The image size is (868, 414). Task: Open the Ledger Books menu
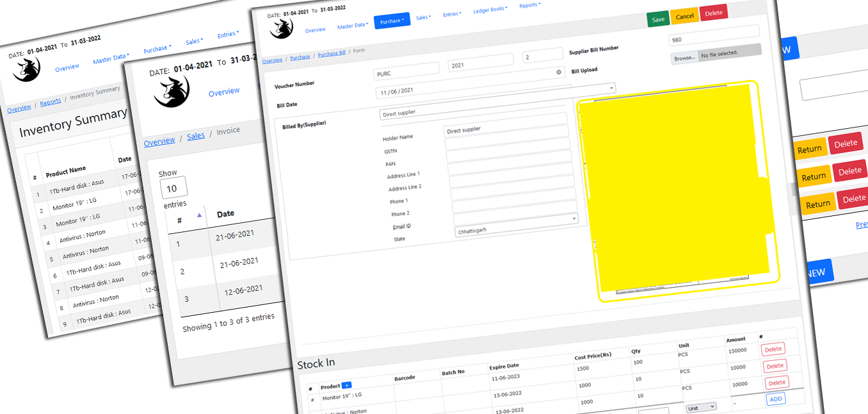click(490, 10)
